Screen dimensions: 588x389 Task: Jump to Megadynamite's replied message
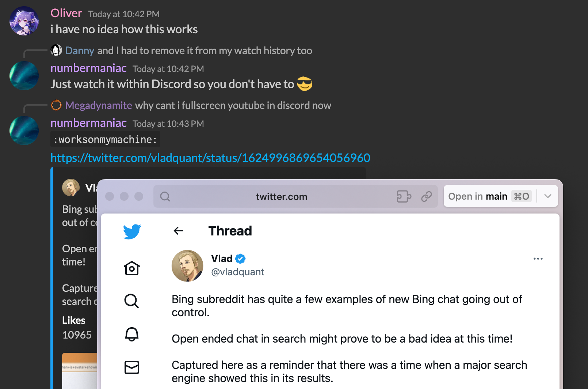233,106
